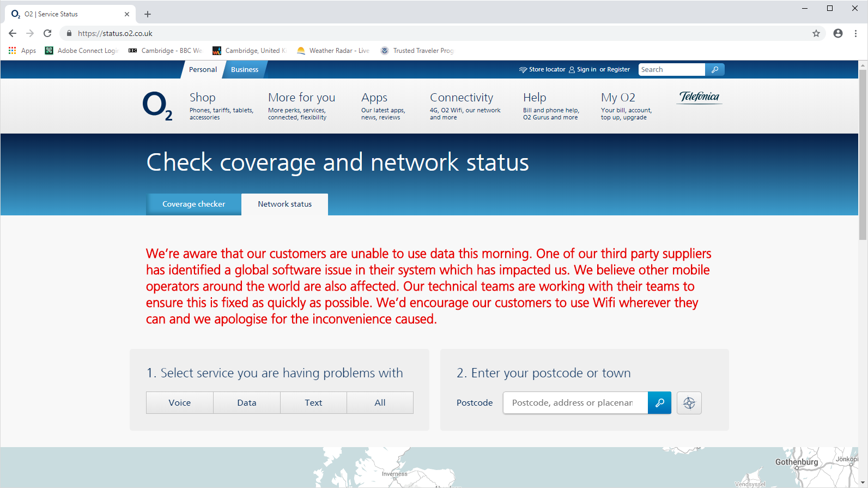Select the Text service option

click(x=313, y=403)
